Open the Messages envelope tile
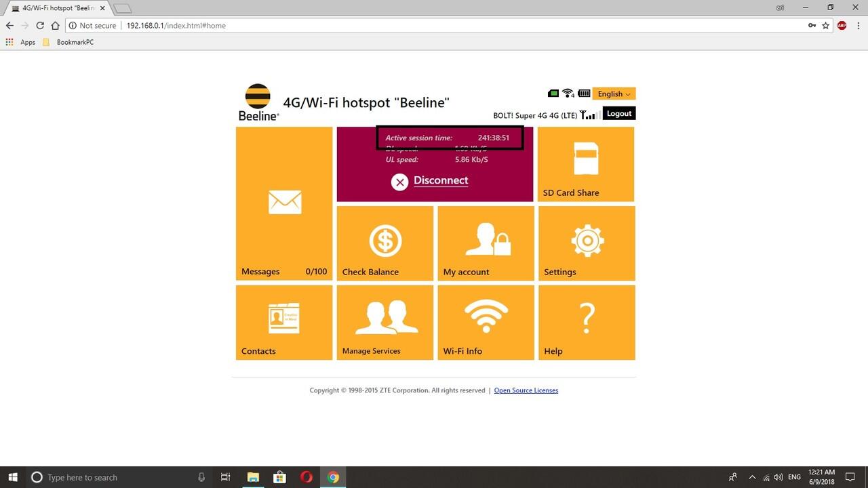Viewport: 868px width, 488px height. click(x=284, y=203)
